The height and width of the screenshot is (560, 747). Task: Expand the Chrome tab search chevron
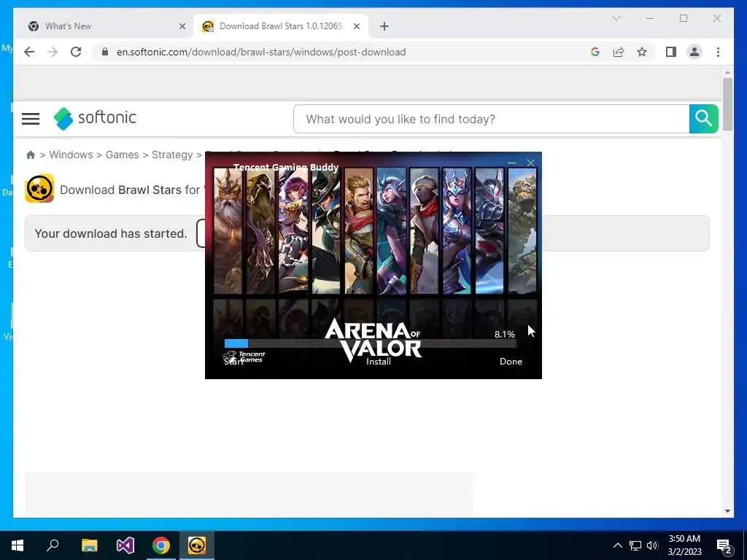point(616,18)
